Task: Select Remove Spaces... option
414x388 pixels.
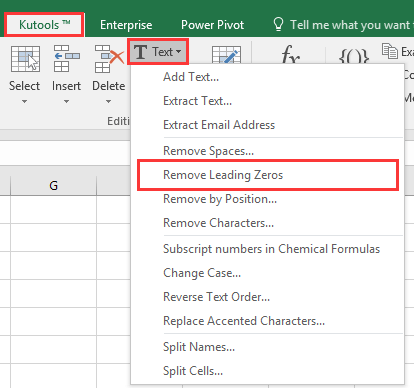Action: click(268, 151)
